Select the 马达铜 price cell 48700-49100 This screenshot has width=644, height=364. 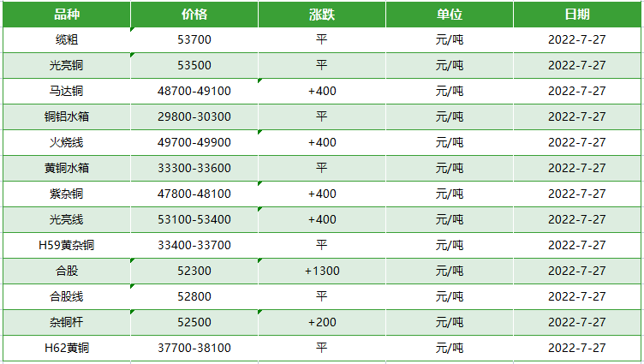click(x=194, y=91)
